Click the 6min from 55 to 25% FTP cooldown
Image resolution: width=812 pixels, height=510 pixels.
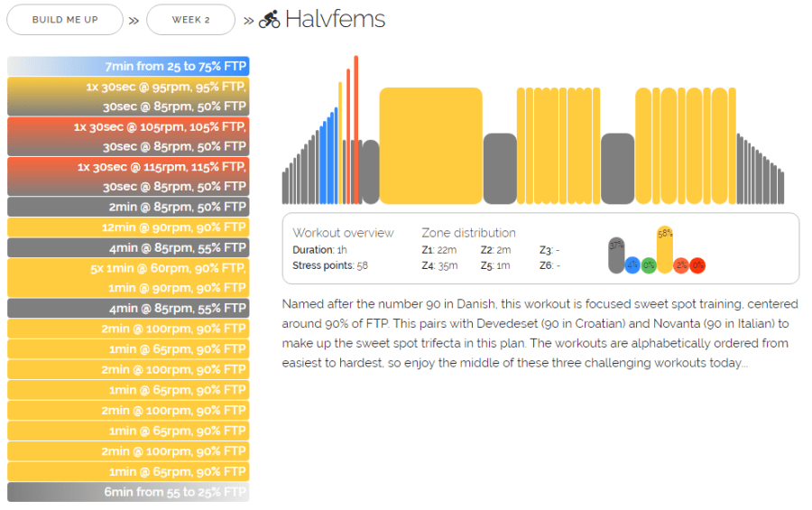[x=128, y=492]
